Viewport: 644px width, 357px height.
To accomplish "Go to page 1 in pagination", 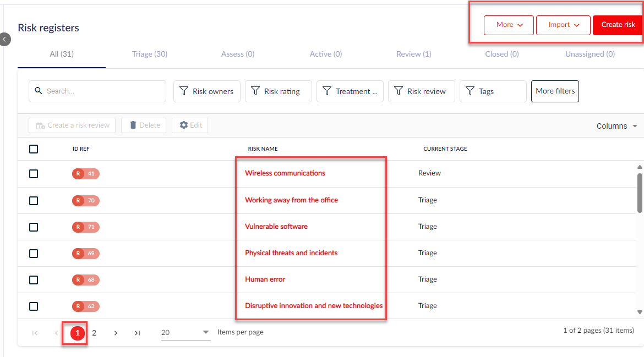I will pyautogui.click(x=77, y=333).
